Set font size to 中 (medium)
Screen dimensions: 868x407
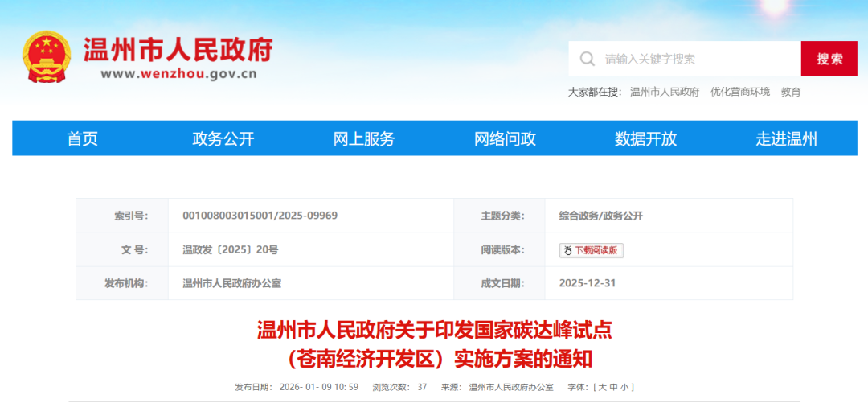click(613, 387)
